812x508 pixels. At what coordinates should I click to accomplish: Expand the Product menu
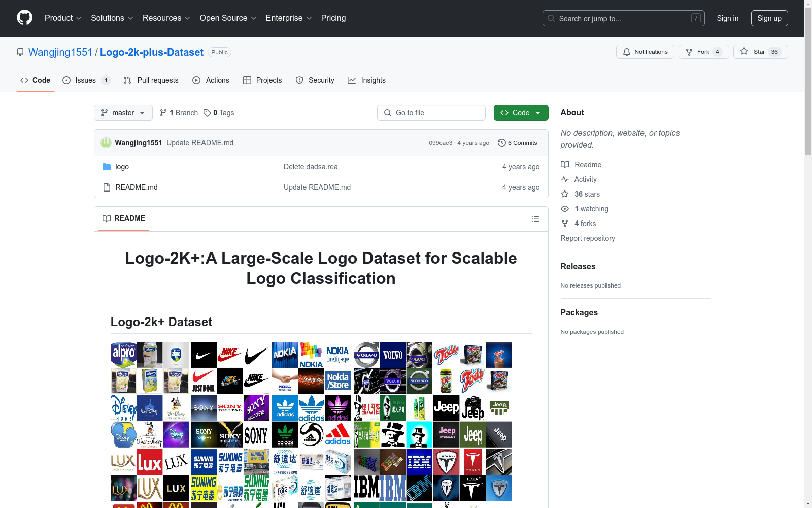[63, 18]
